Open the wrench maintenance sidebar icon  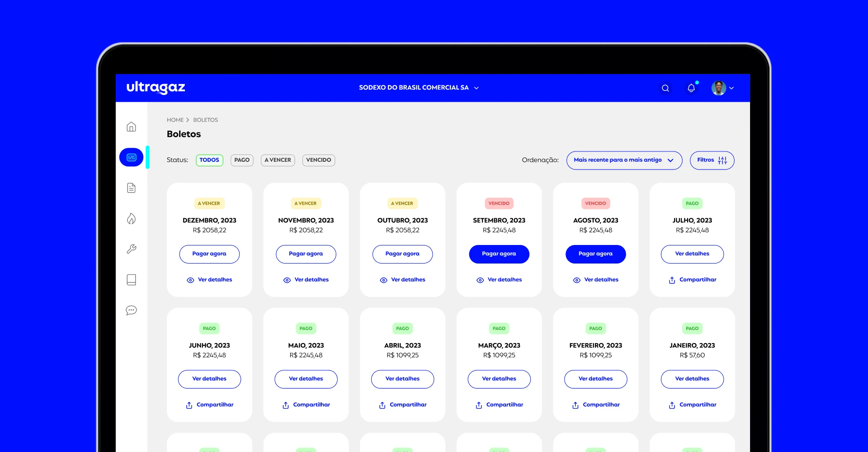(x=132, y=249)
